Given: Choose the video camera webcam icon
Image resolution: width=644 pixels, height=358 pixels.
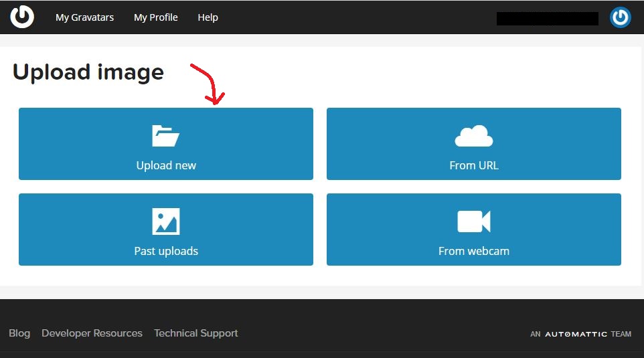Looking at the screenshot, I should [473, 221].
